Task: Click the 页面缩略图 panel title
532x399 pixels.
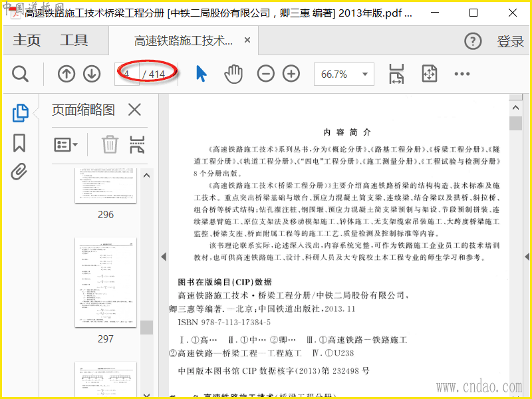Action: pos(83,110)
